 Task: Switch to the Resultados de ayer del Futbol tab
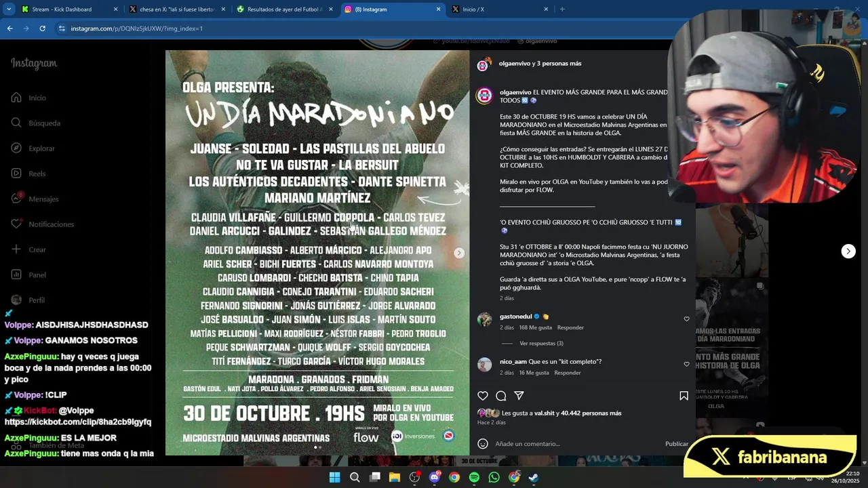coord(284,9)
